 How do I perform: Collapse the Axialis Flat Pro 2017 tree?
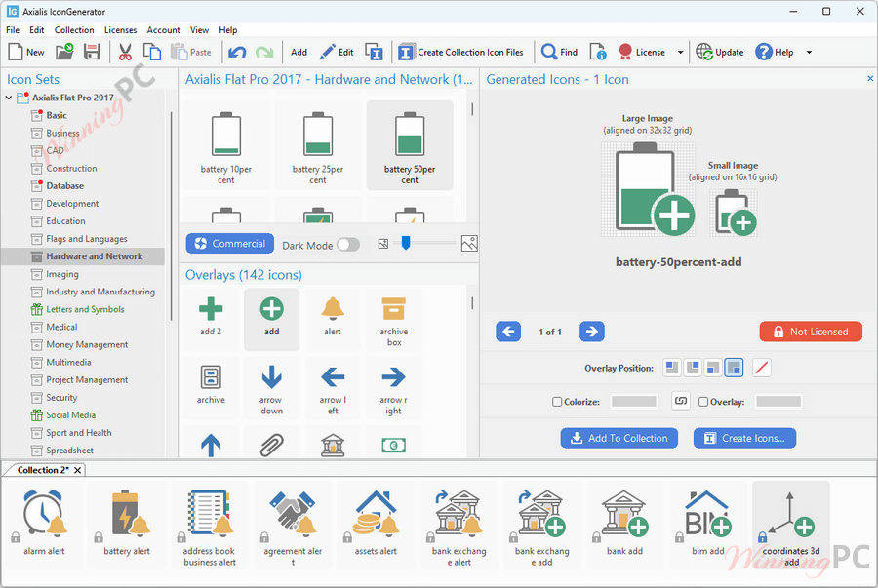(9, 98)
